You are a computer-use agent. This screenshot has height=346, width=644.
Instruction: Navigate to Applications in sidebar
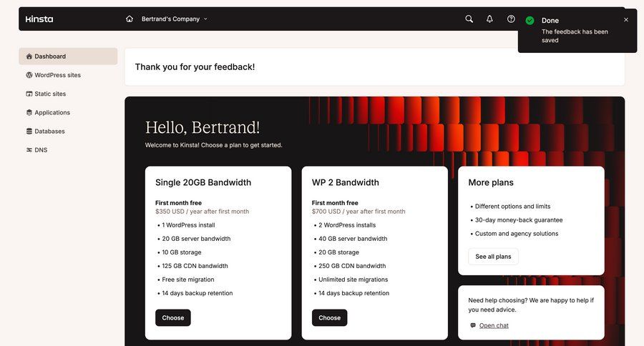point(52,112)
